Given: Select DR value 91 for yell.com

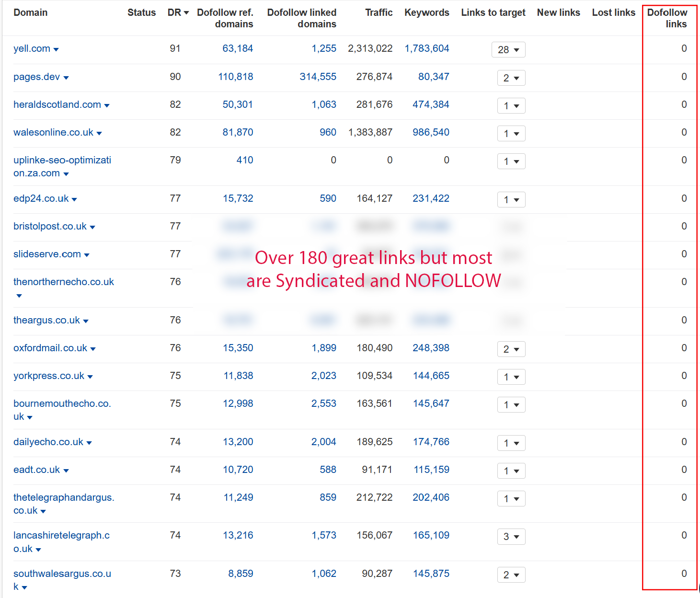Looking at the screenshot, I should [175, 48].
